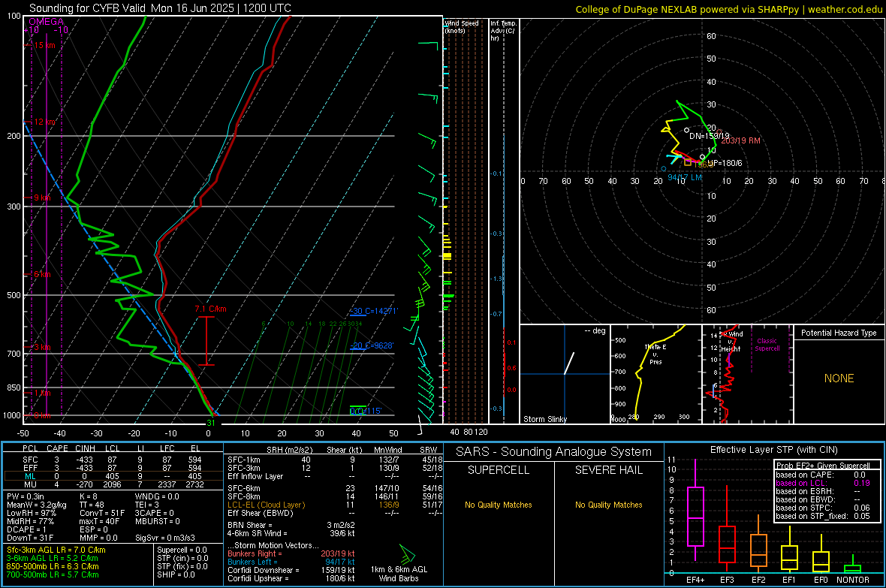This screenshot has width=886, height=588.
Task: Select the highlighted ML parcel row
Action: pos(113,476)
